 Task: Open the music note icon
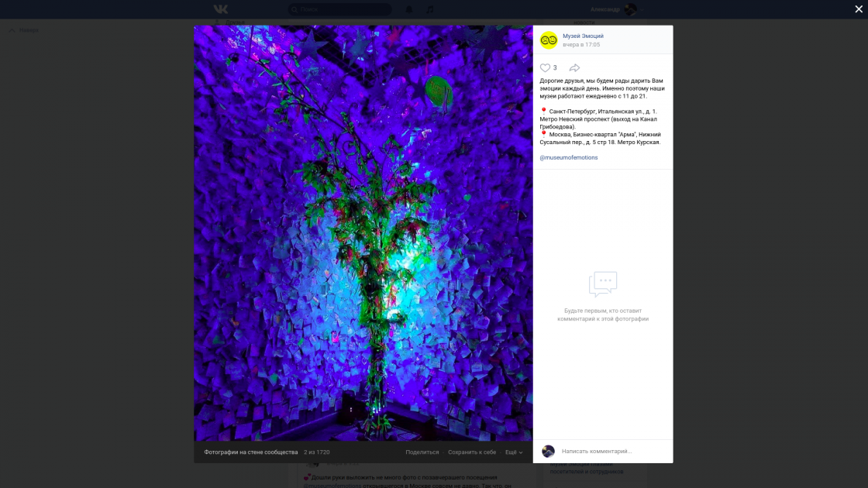430,9
